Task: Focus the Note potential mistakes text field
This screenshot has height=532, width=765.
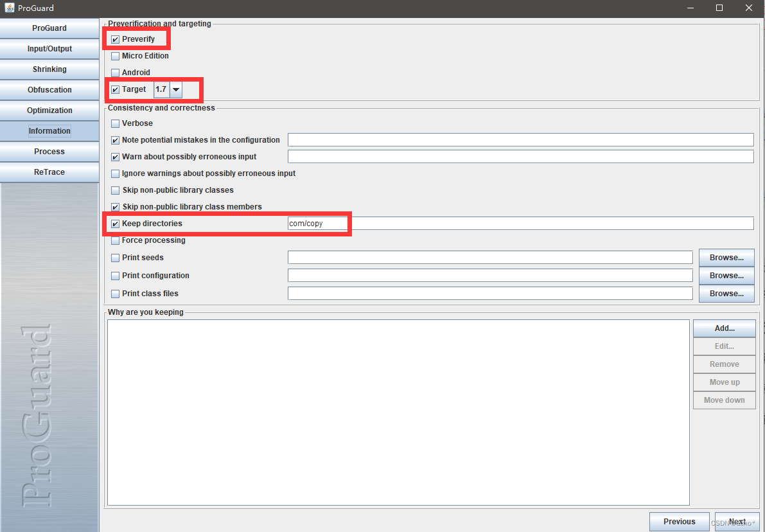Action: [x=520, y=140]
